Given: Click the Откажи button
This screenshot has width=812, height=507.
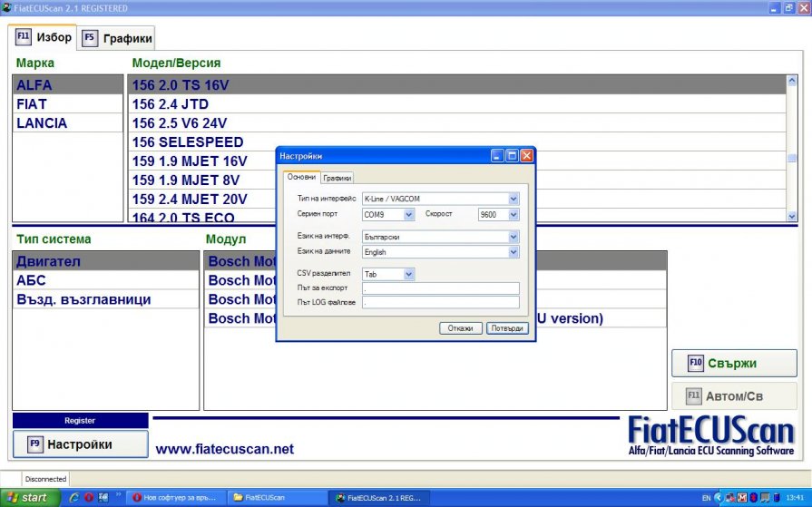Looking at the screenshot, I should (460, 328).
